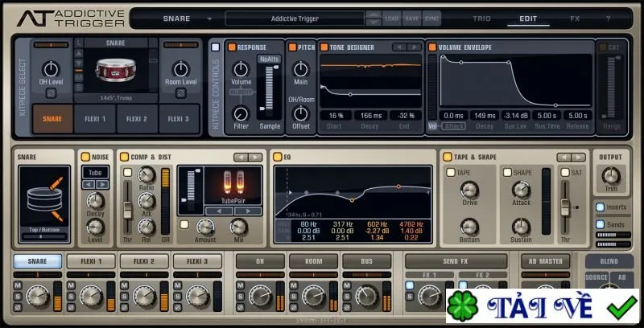Enable the SAT checkbox

(x=566, y=172)
